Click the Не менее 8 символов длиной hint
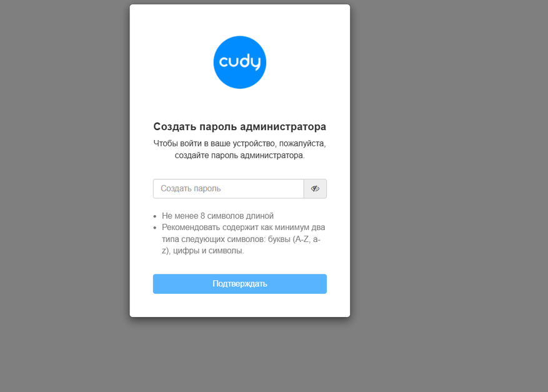The height and width of the screenshot is (392, 548). click(x=217, y=216)
